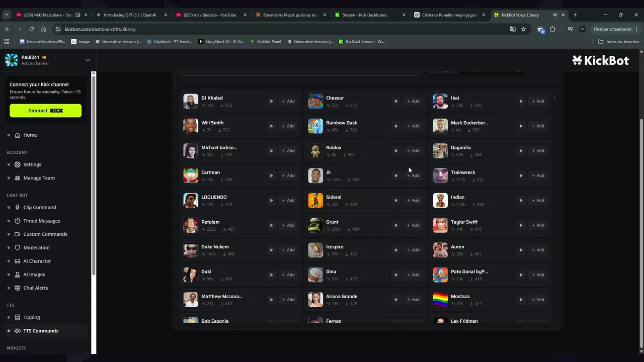This screenshot has height=362, width=644.
Task: Click the translate page icon
Action: [x=513, y=29]
